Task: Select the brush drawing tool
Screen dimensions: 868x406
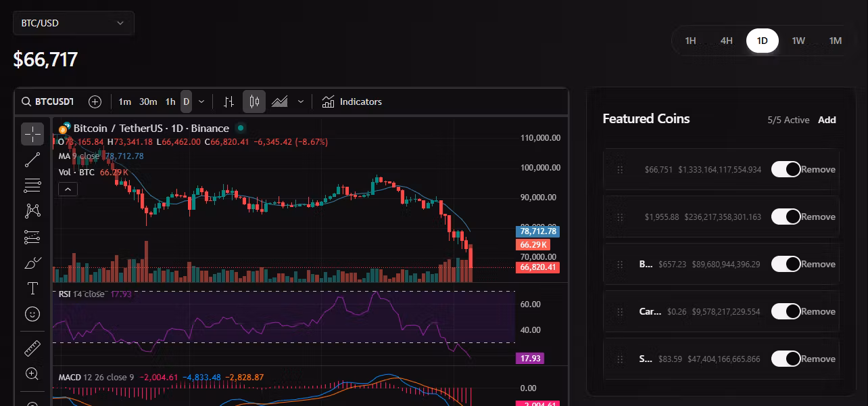Action: pyautogui.click(x=32, y=263)
